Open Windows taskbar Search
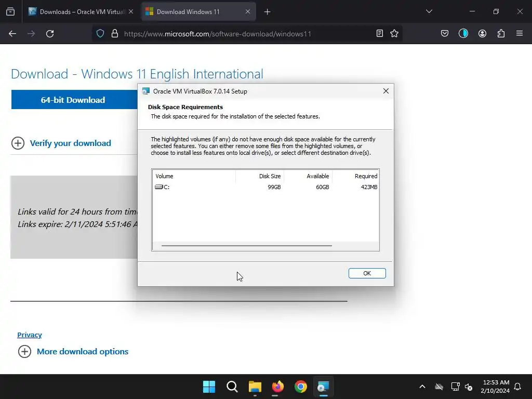Viewport: 532px width, 399px height. (232, 387)
